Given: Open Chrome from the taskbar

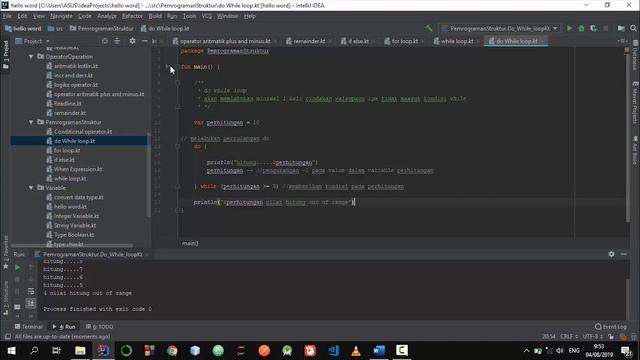Looking at the screenshot, I should (172, 351).
